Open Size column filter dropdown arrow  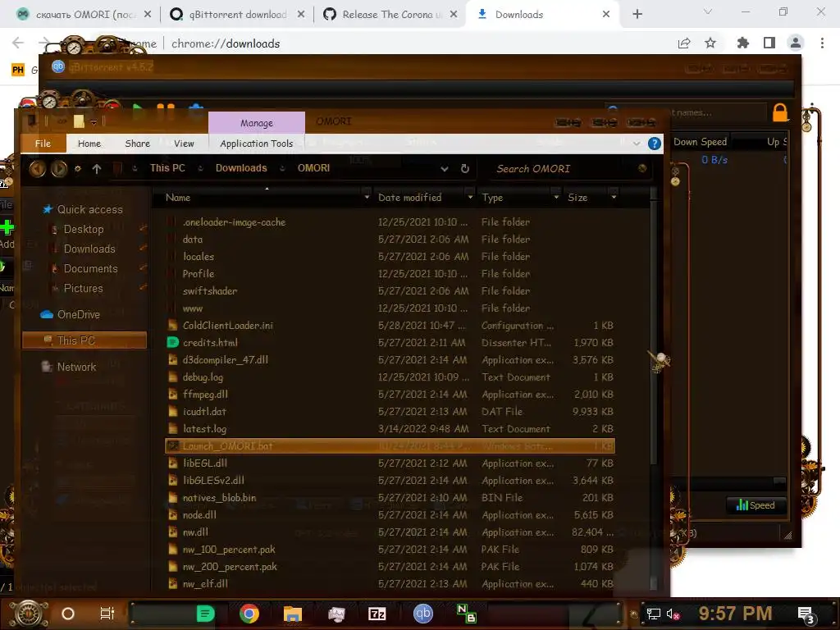click(x=614, y=197)
